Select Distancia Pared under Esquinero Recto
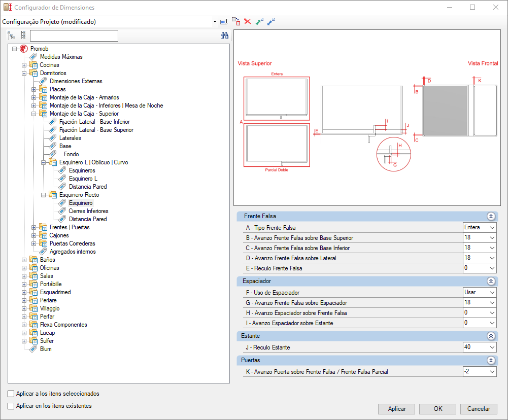The image size is (508, 420). (x=88, y=219)
